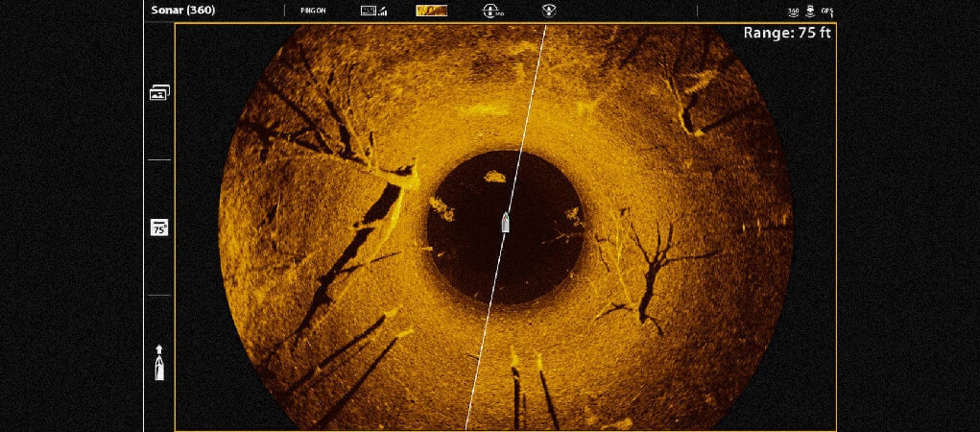Image resolution: width=980 pixels, height=432 pixels.
Task: Open the sonar display signal icon
Action: point(373,11)
